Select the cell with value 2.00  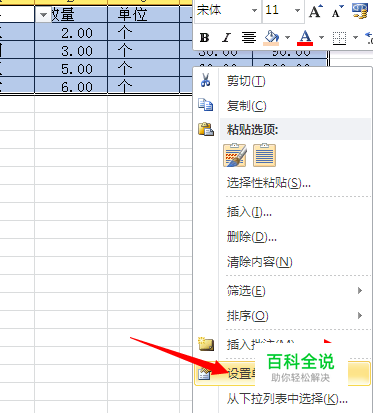tap(71, 32)
